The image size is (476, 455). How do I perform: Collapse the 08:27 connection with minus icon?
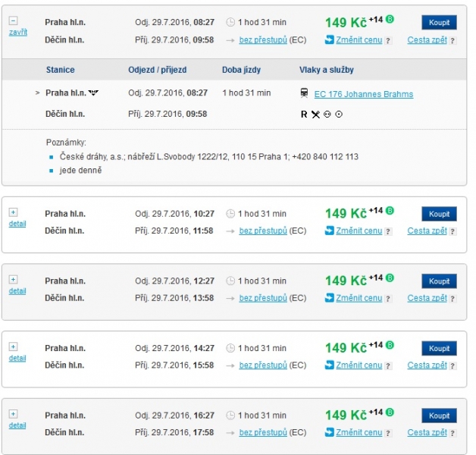pos(13,21)
